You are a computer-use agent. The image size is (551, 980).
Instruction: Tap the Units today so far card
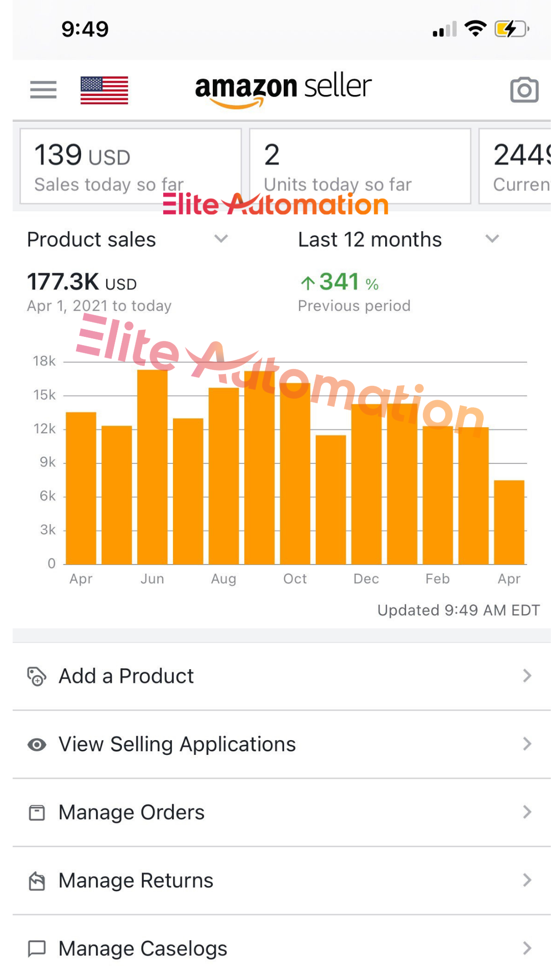click(x=360, y=166)
